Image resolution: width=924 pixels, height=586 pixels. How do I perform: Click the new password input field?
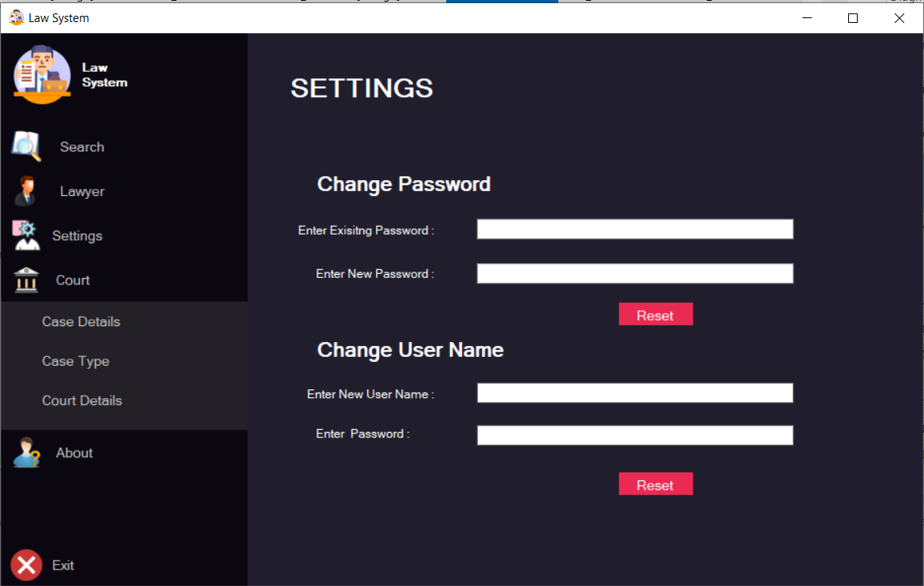coord(634,273)
